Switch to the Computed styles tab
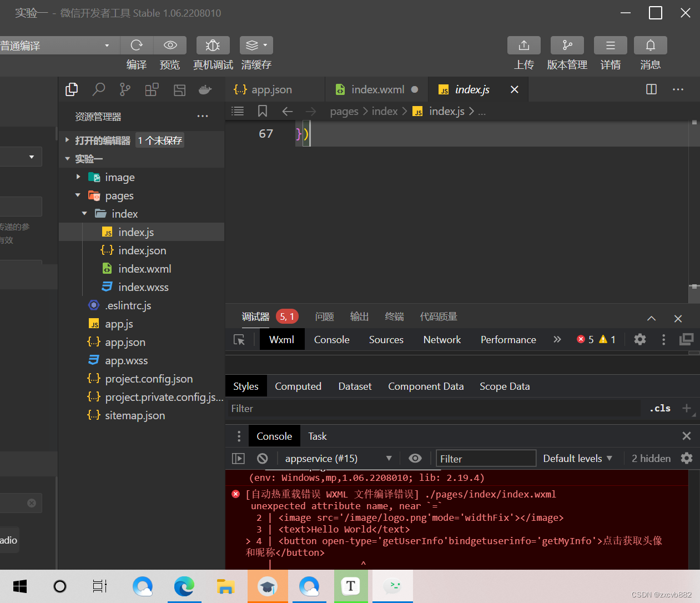This screenshot has height=603, width=700. 298,386
